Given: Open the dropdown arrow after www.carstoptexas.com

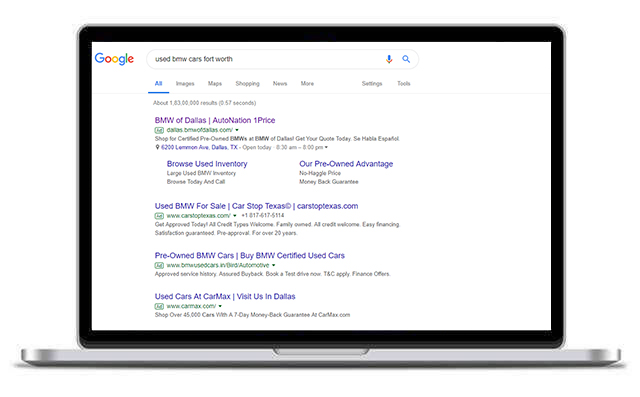Looking at the screenshot, I should point(235,216).
